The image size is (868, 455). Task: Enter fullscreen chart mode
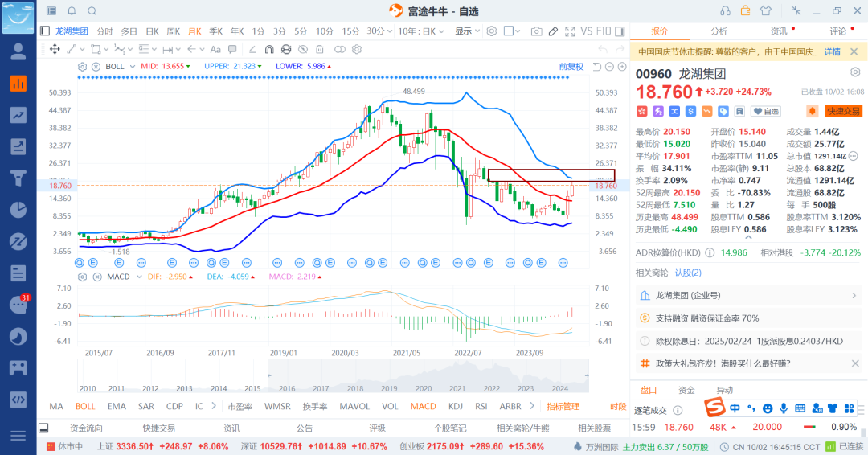tap(570, 31)
